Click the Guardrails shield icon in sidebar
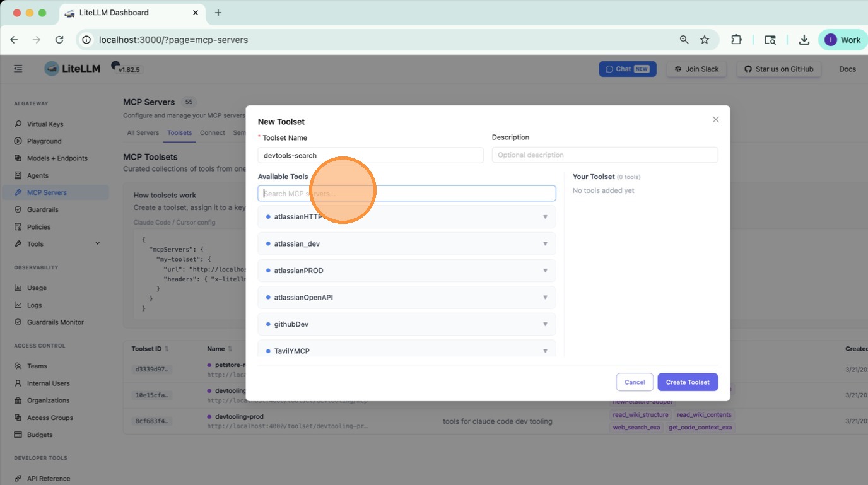 (x=18, y=209)
